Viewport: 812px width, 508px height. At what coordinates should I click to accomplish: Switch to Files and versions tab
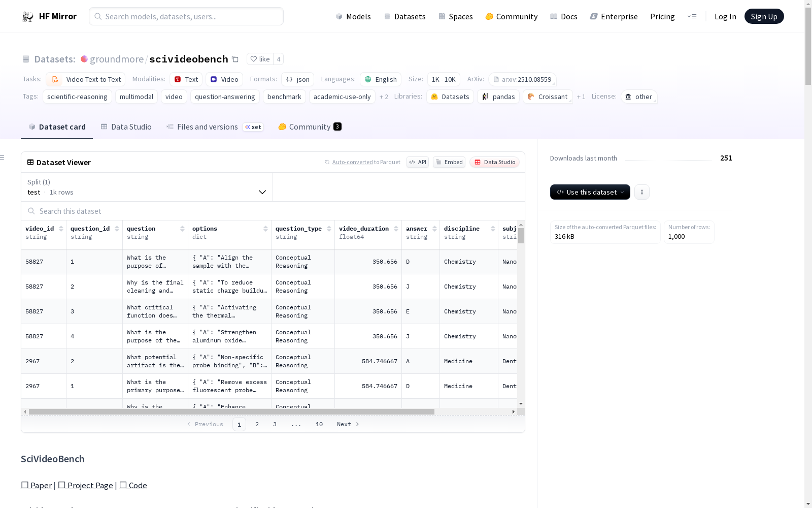click(215, 127)
